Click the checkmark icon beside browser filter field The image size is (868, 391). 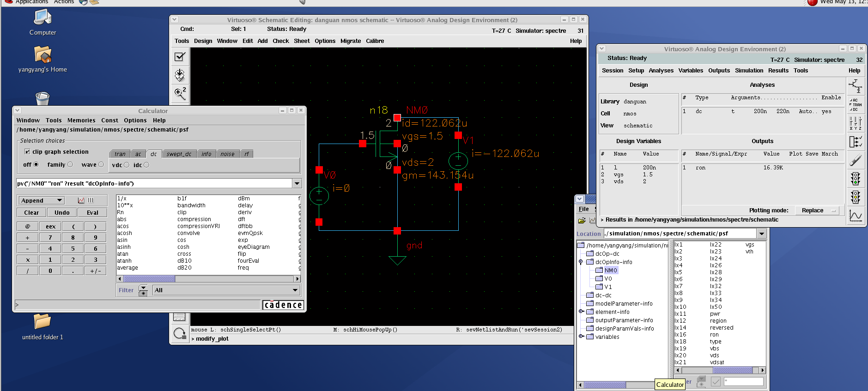click(x=716, y=382)
